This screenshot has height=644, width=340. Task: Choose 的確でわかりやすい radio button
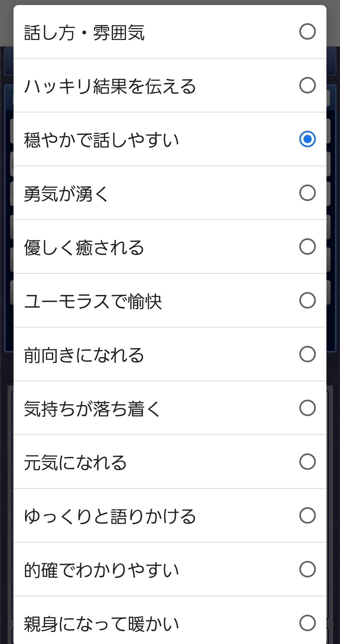pyautogui.click(x=307, y=569)
